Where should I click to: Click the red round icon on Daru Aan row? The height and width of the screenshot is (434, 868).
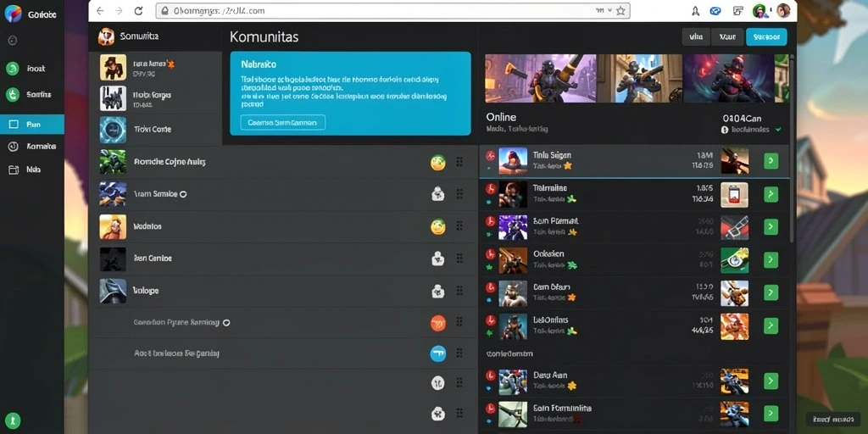(490, 376)
